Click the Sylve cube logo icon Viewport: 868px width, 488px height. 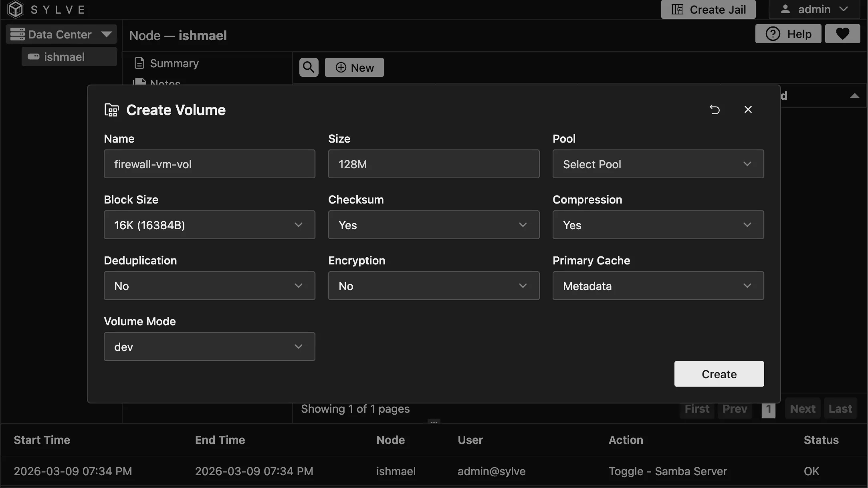(16, 9)
